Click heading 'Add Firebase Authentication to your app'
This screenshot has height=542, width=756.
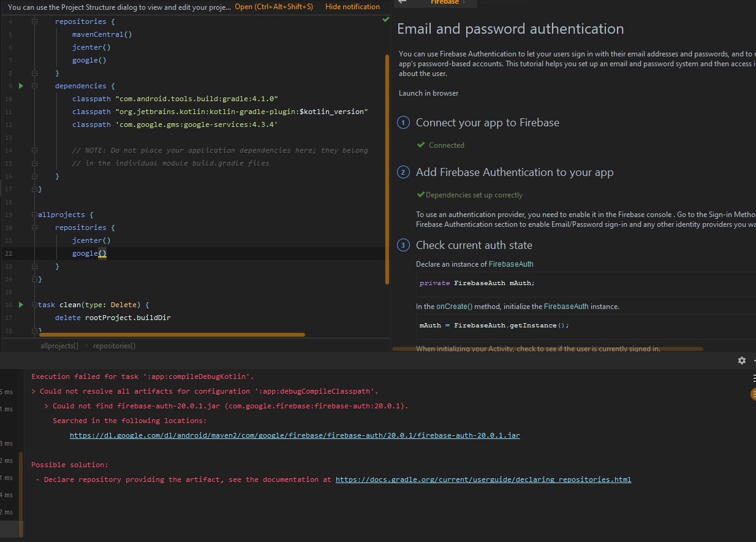515,172
